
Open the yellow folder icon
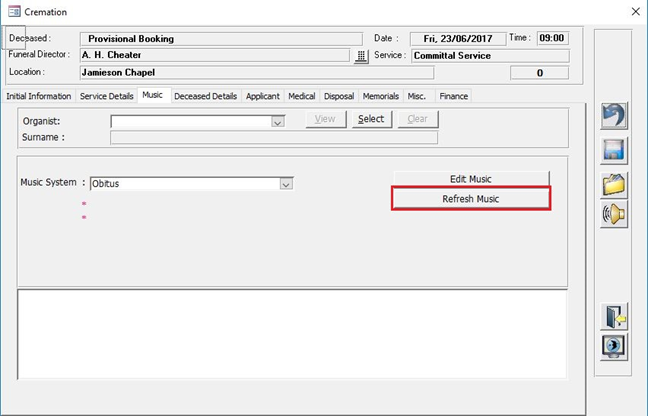(x=612, y=184)
